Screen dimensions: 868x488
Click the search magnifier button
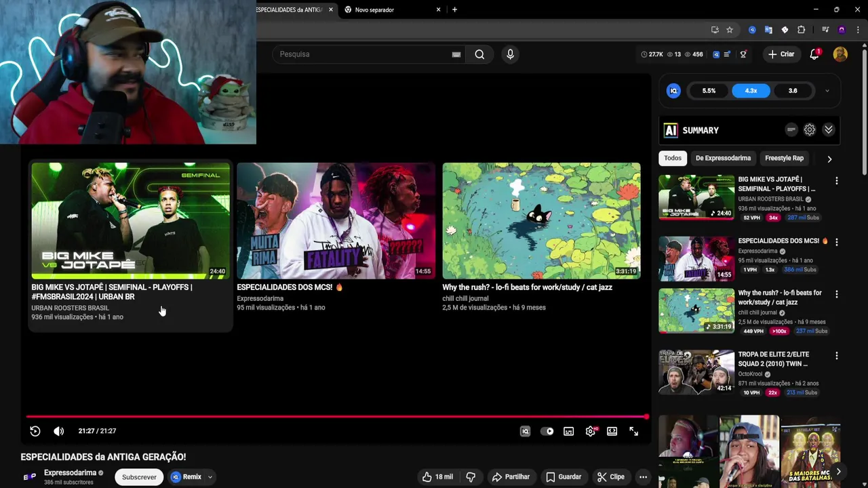click(479, 54)
